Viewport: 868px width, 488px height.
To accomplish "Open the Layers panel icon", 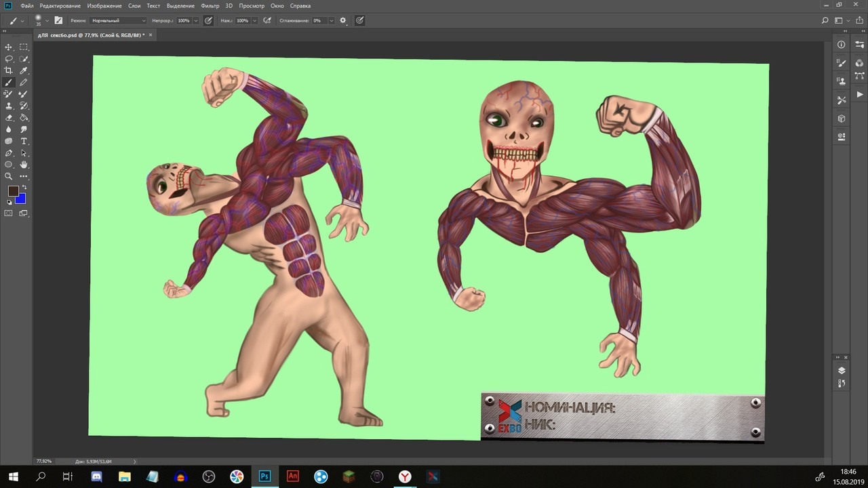I will (842, 370).
